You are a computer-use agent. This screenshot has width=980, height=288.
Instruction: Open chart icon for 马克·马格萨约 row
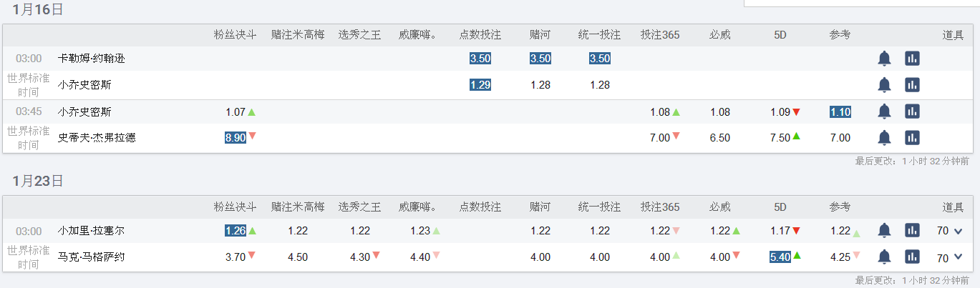coord(912,257)
